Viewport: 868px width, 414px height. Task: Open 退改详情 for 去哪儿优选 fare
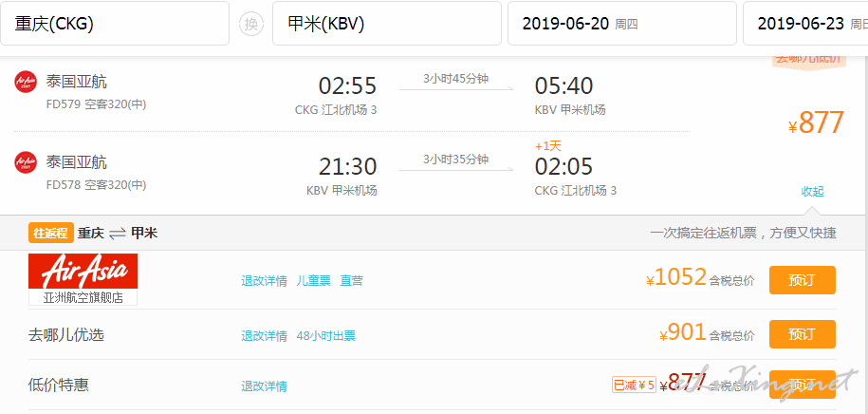[264, 336]
